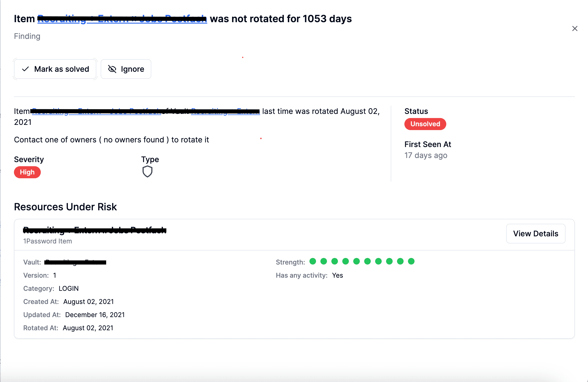Click the Resources Under Risk heading
Image resolution: width=588 pixels, height=382 pixels.
65,207
